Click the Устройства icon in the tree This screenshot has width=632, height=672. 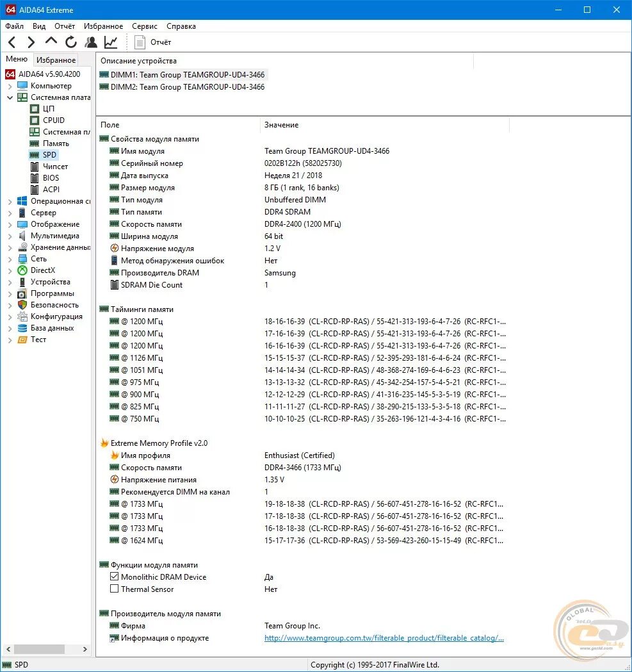point(22,282)
